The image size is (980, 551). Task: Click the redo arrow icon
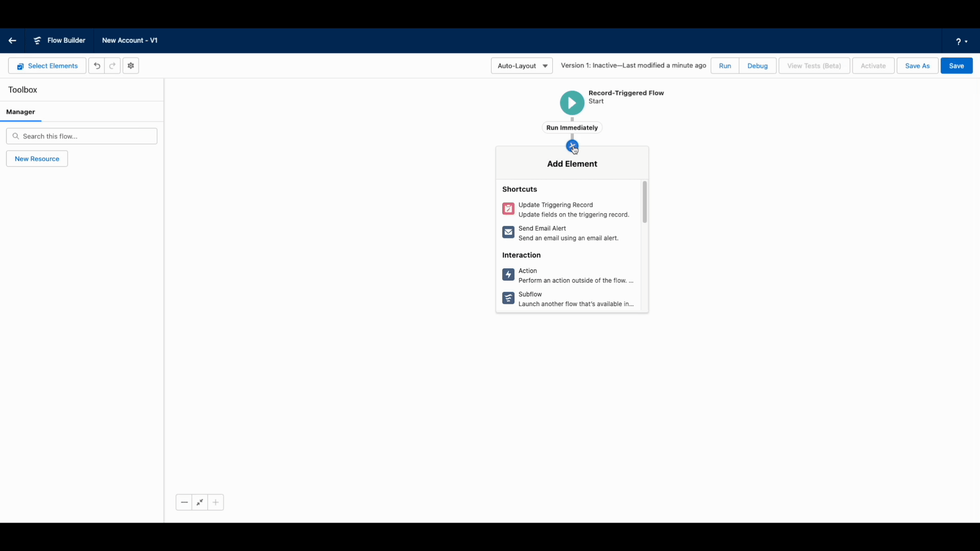point(112,65)
